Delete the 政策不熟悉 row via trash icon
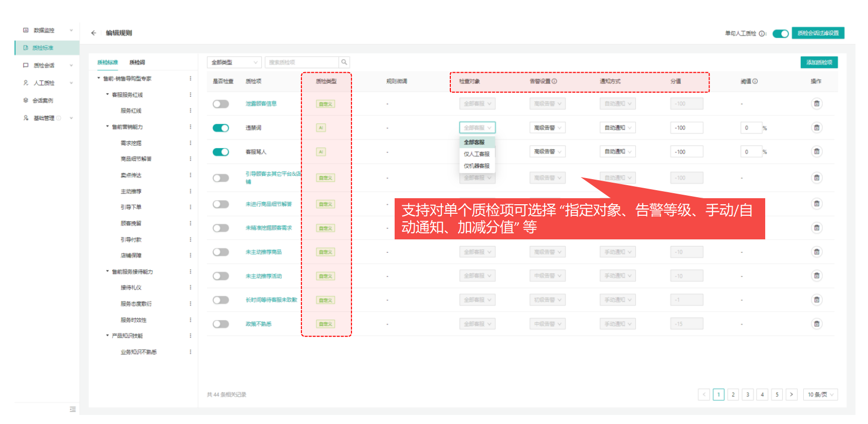Screen dimensions: 868x424 coord(816,324)
